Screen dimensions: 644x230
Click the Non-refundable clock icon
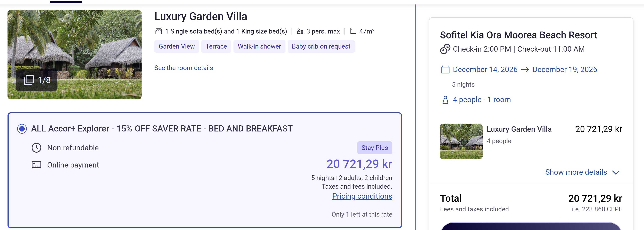click(x=36, y=148)
